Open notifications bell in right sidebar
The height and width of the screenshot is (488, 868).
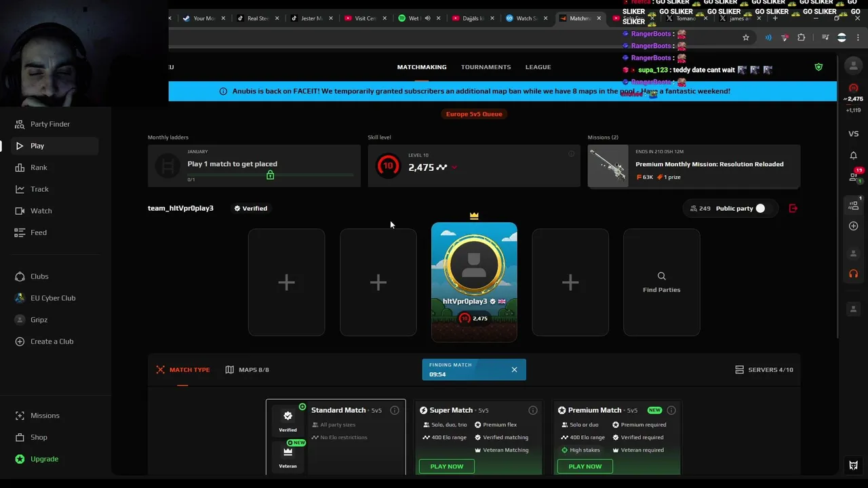[x=854, y=155]
